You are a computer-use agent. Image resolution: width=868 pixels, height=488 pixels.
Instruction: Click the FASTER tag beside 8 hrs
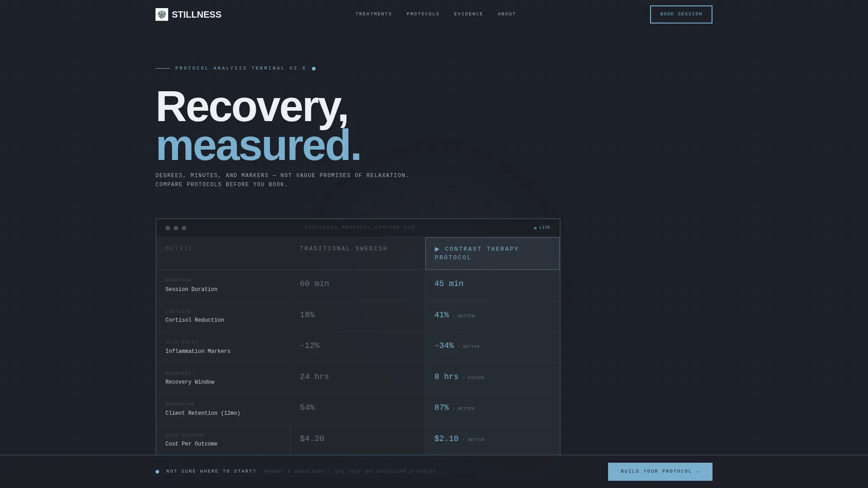(473, 378)
